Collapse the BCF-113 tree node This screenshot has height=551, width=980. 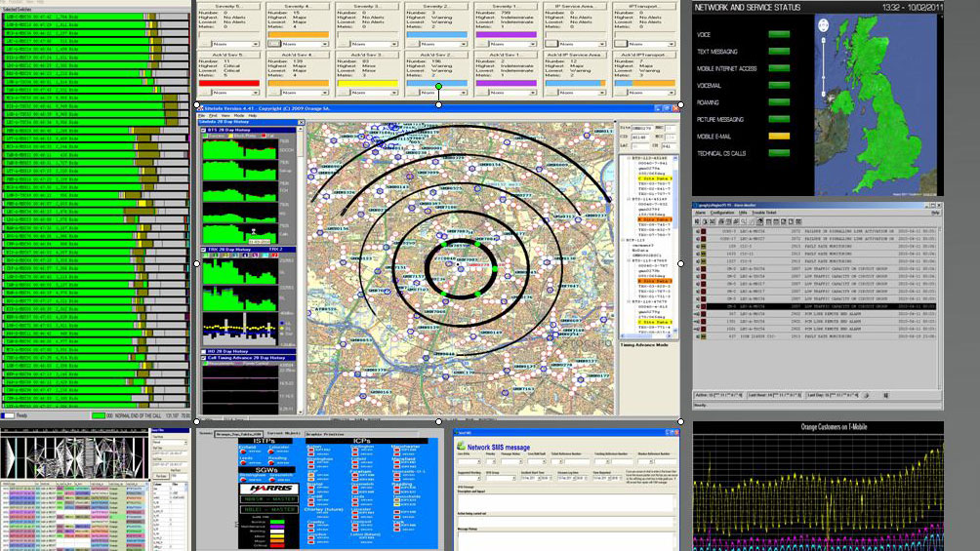[624, 240]
